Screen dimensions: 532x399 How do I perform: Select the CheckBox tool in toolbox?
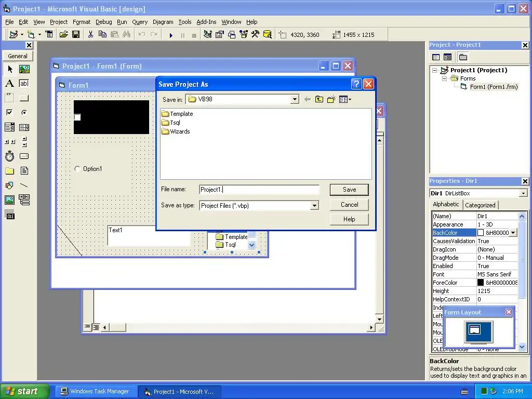(x=10, y=112)
